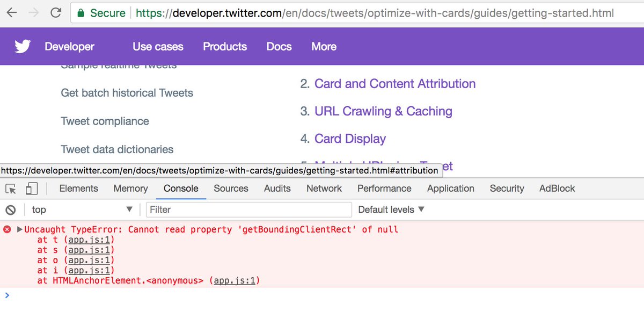Viewport: 644px width, 311px height.
Task: Clear the console with the ban icon
Action: (x=10, y=209)
